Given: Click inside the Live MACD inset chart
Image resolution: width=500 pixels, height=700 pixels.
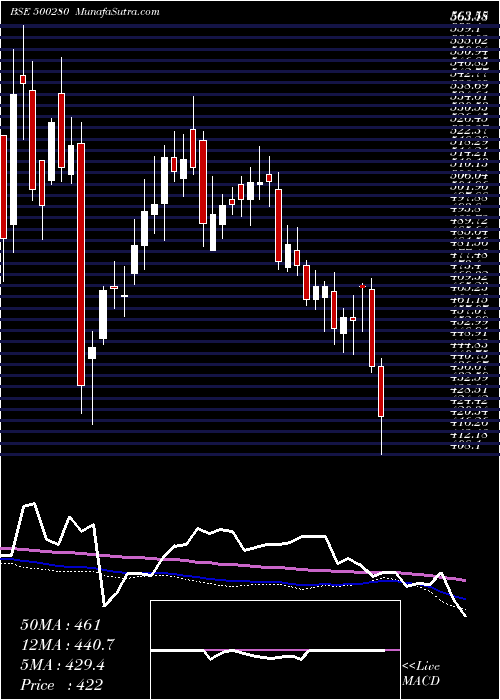Looking at the screenshot, I should (275, 650).
